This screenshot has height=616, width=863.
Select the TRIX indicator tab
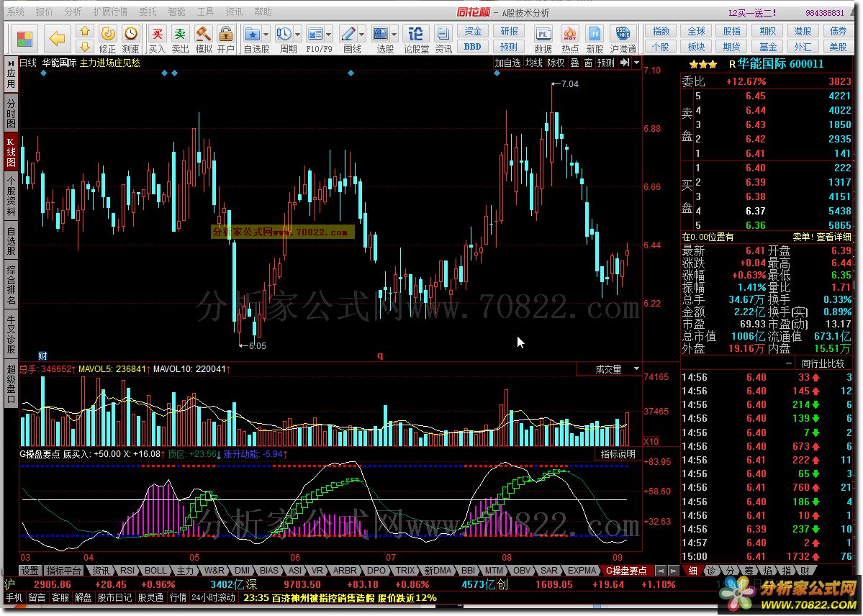pyautogui.click(x=405, y=571)
